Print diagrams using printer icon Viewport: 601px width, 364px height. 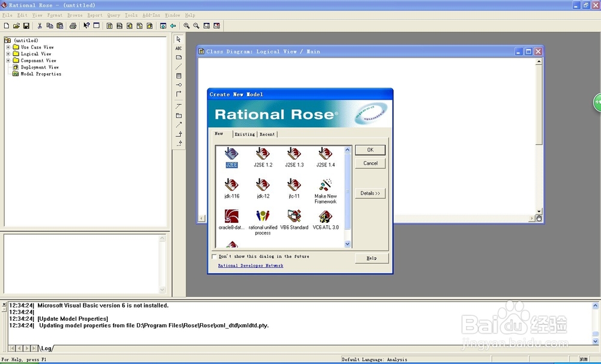point(73,26)
